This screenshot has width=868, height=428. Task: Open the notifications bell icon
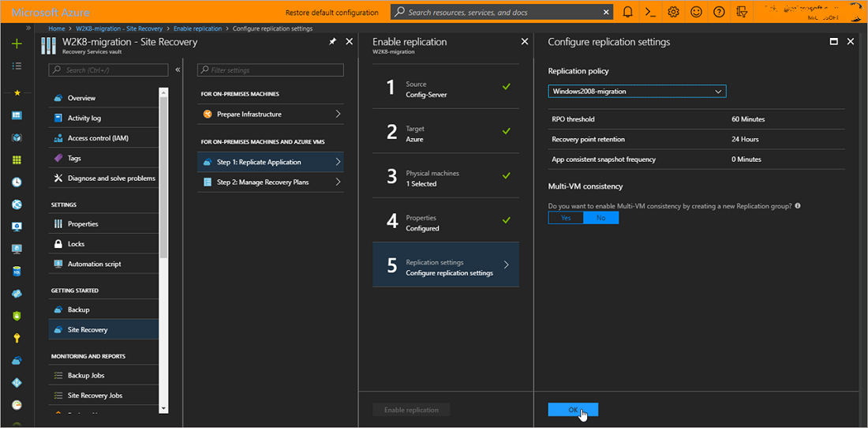pos(627,12)
